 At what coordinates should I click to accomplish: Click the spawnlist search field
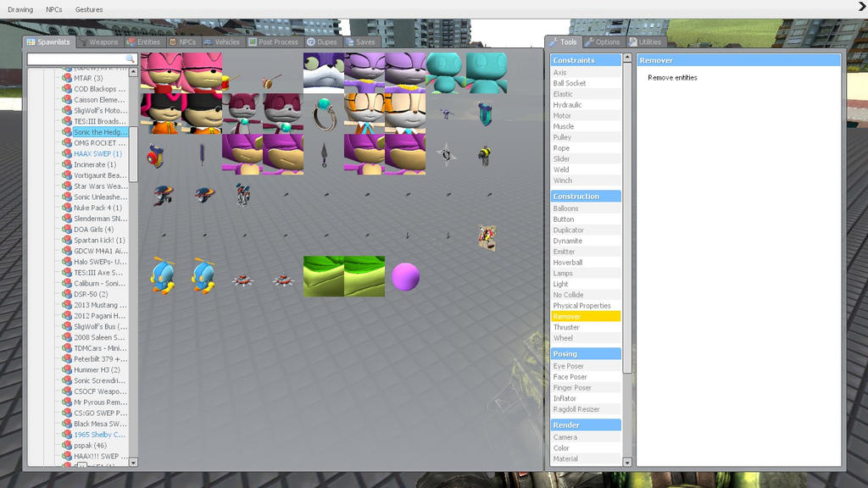pyautogui.click(x=76, y=58)
